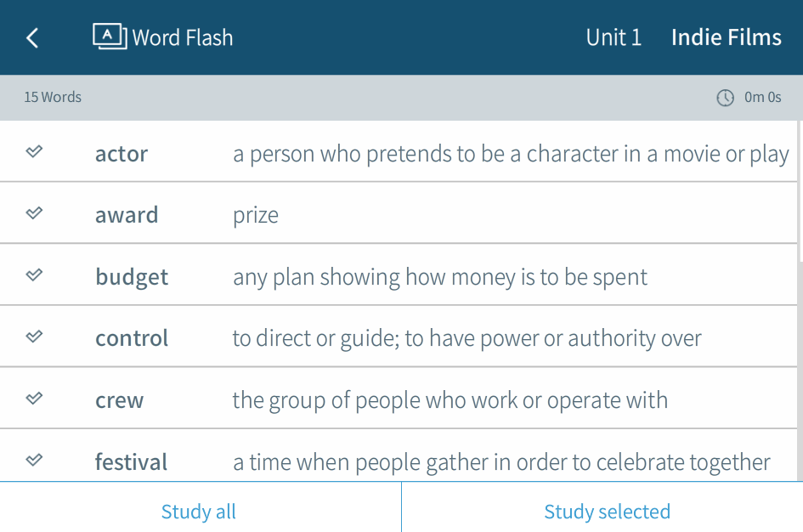The image size is (803, 532).
Task: Toggle the checkmark next to budget
Action: (x=34, y=275)
